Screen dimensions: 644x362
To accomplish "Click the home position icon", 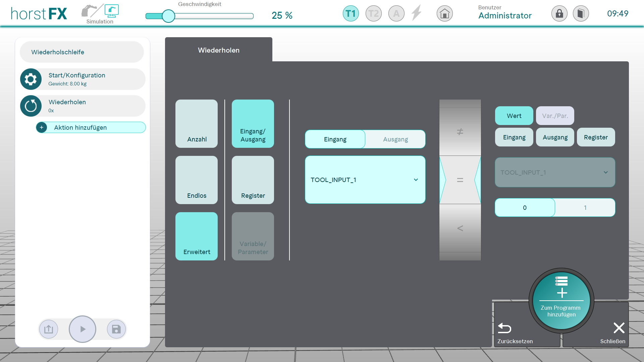I will (444, 14).
